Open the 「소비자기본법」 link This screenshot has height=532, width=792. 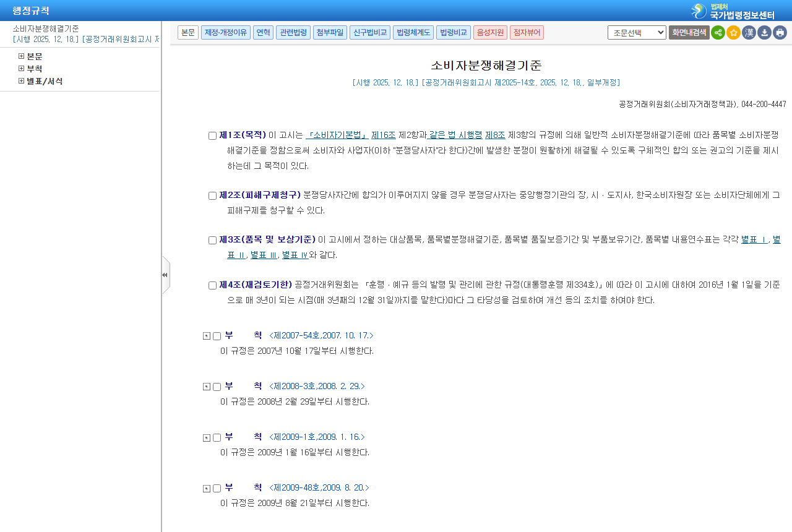(x=337, y=135)
